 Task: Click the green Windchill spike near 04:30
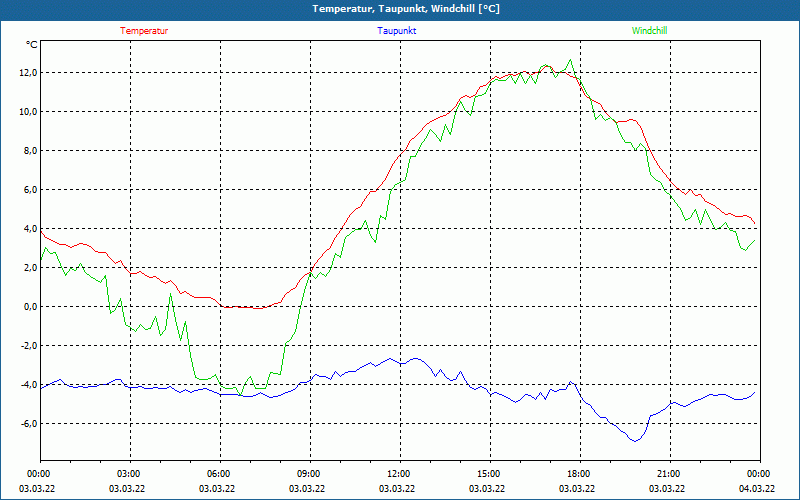click(x=171, y=294)
